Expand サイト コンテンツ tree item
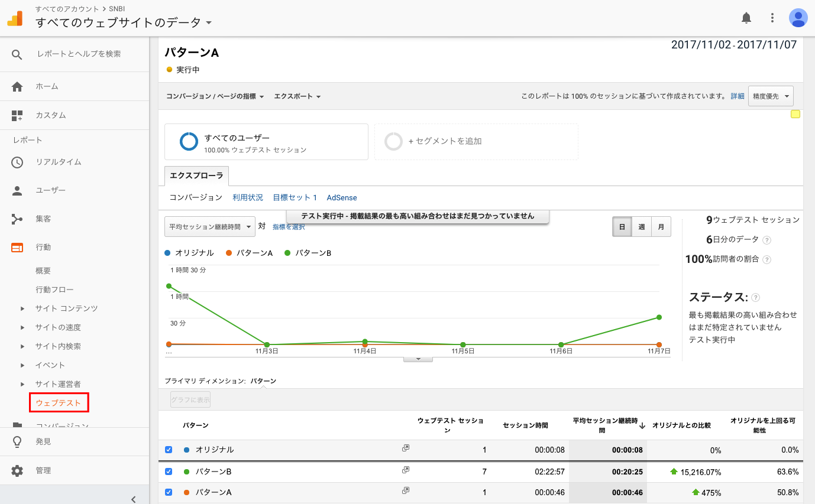This screenshot has height=504, width=815. coord(22,308)
